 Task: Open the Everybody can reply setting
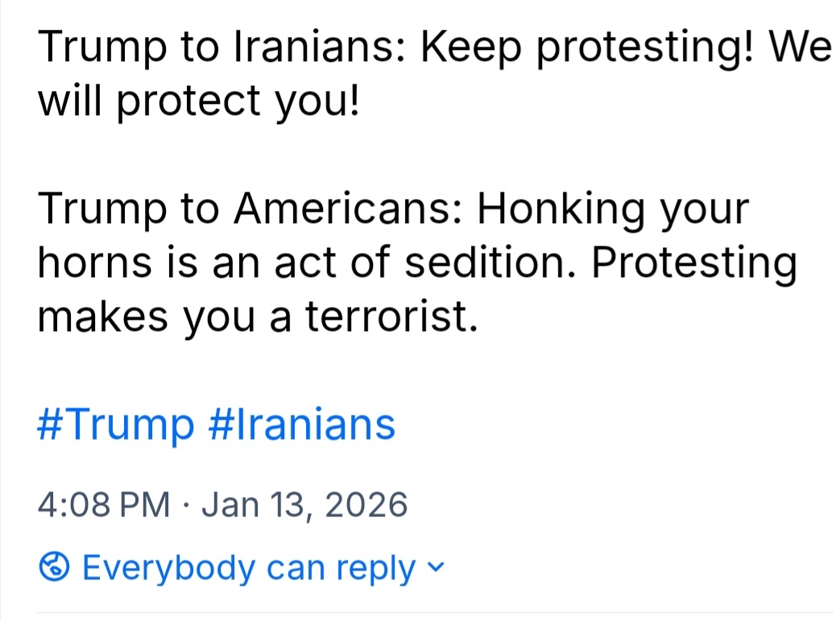pyautogui.click(x=248, y=569)
